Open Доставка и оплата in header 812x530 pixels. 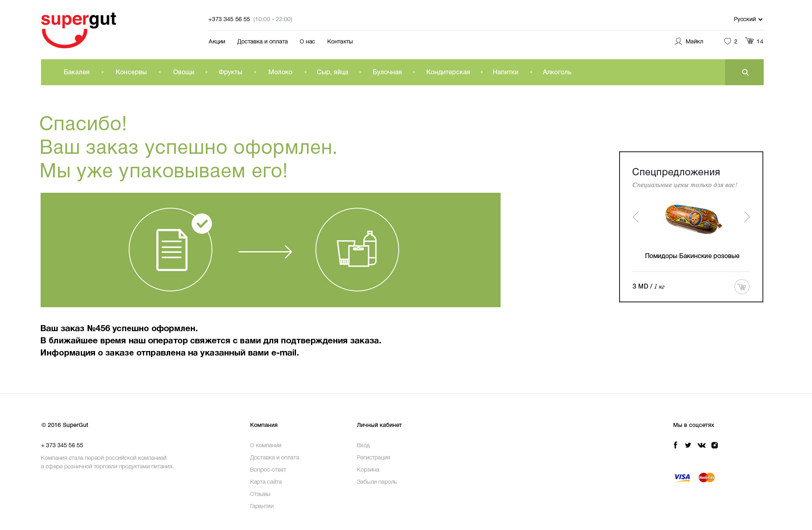262,41
